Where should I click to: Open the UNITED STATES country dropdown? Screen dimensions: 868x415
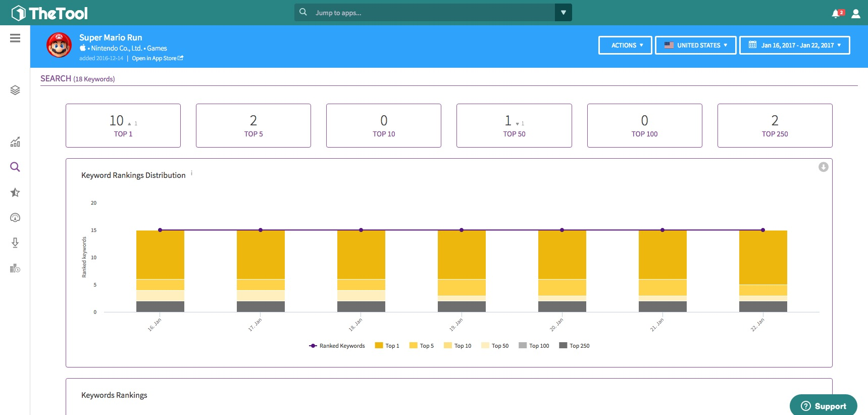point(695,45)
